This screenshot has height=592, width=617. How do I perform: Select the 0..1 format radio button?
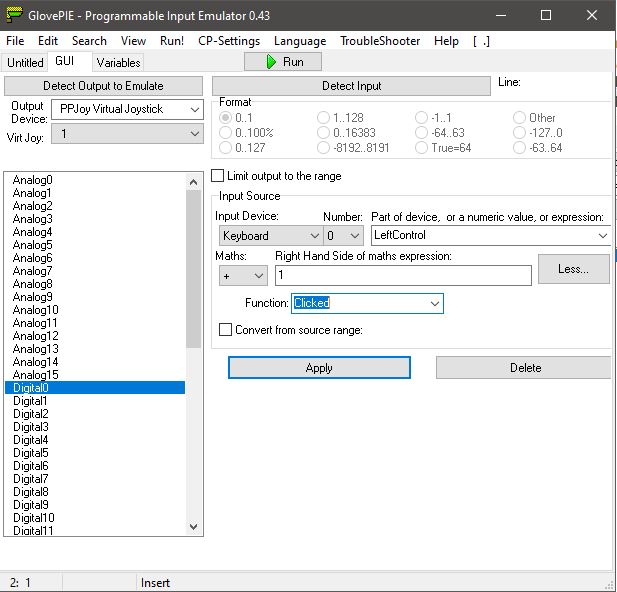(226, 118)
